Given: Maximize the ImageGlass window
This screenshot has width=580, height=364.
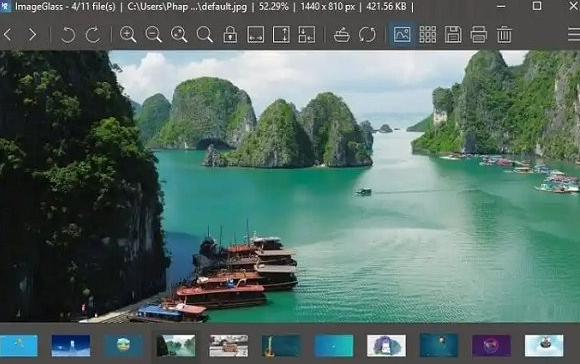Looking at the screenshot, I should click(537, 6).
